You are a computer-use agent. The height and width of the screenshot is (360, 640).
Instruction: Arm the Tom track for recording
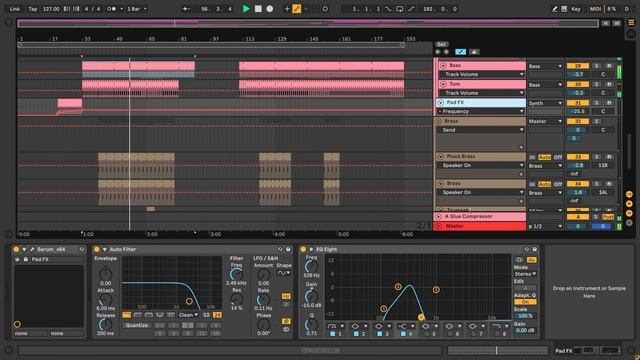tap(609, 84)
